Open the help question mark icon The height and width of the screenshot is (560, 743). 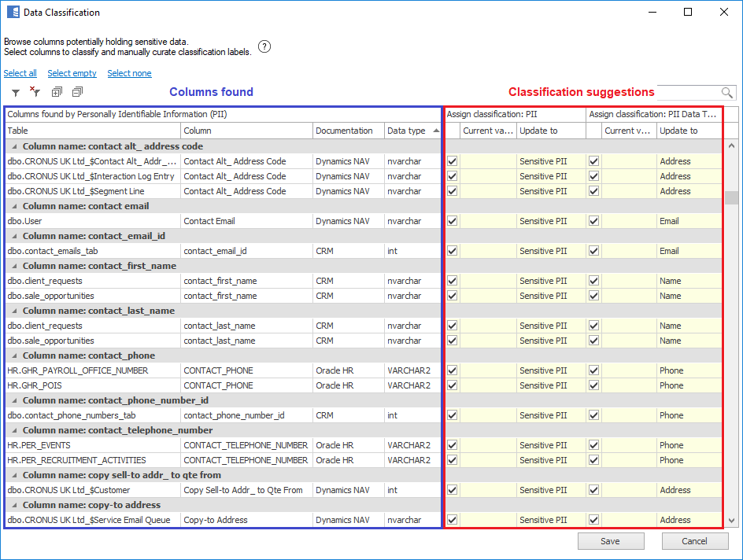tap(264, 46)
